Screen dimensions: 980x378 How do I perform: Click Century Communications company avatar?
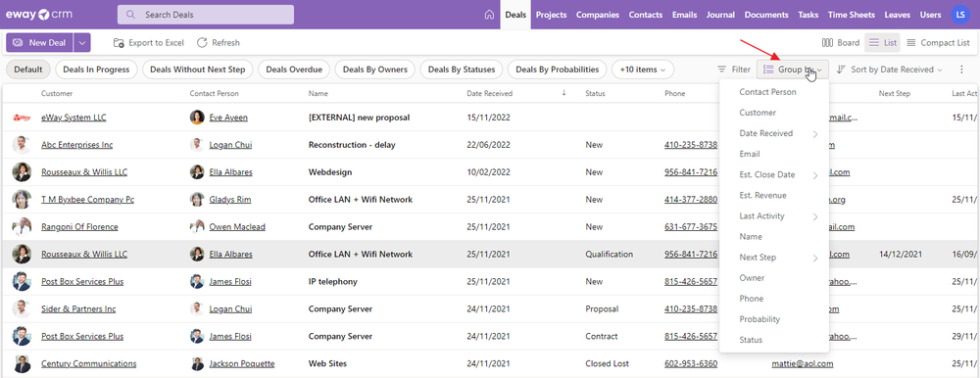pos(22,363)
